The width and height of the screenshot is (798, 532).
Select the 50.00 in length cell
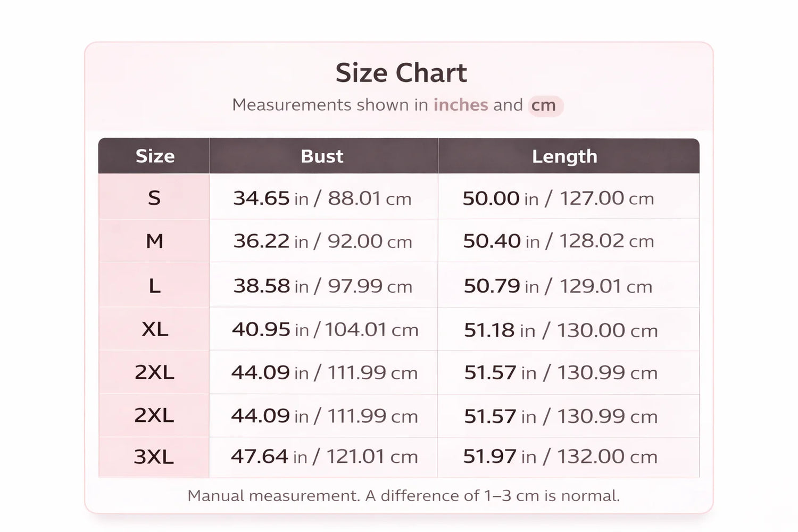click(x=558, y=198)
